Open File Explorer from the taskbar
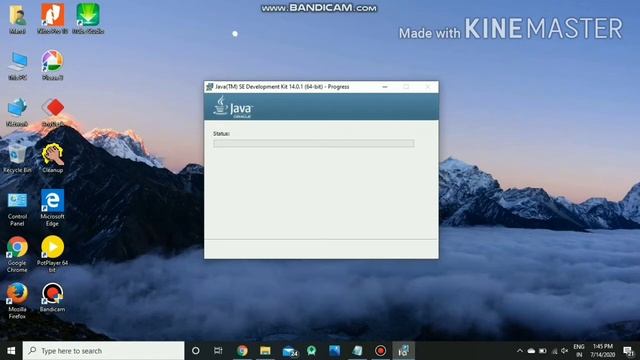This screenshot has height=360, width=640. tap(265, 351)
